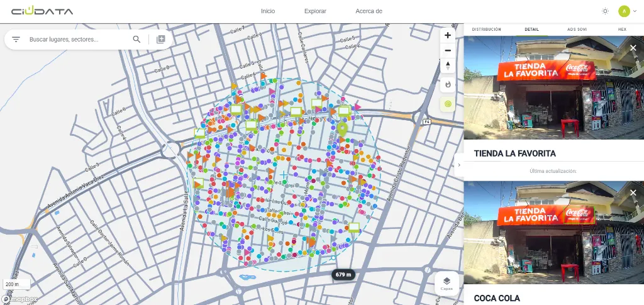
Task: Click the F4 road shield on map
Action: (427, 122)
